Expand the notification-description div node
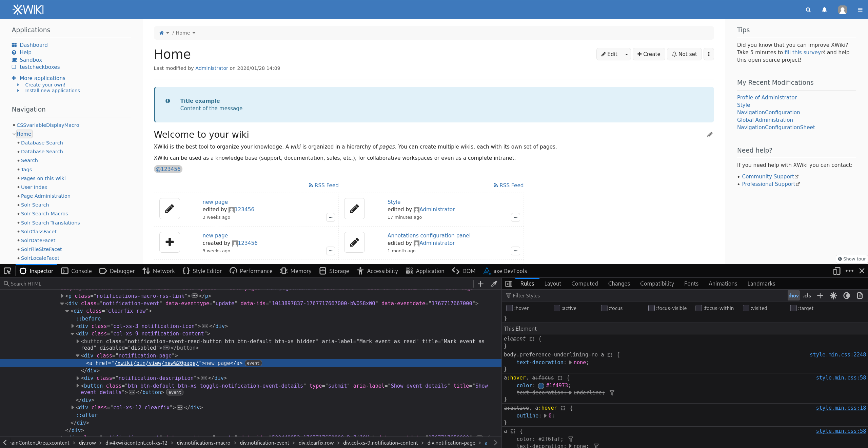The height and width of the screenshot is (448, 868). pos(78,378)
